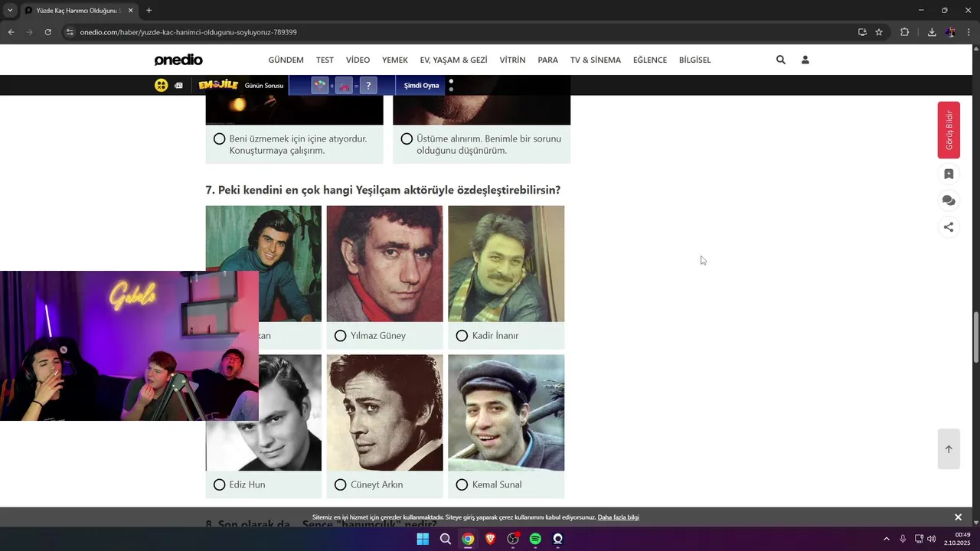The image size is (980, 551).
Task: Open the TEST menu
Action: click(325, 60)
